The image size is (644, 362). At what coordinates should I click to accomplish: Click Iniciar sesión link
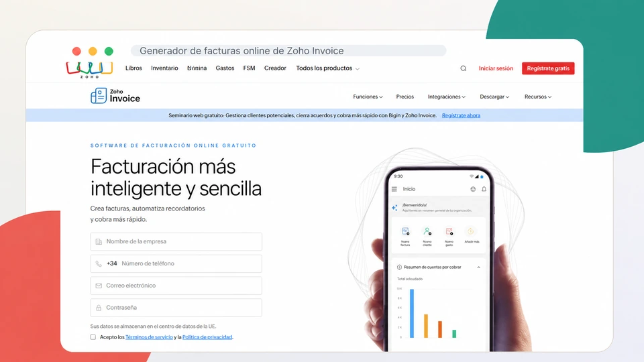click(x=496, y=68)
